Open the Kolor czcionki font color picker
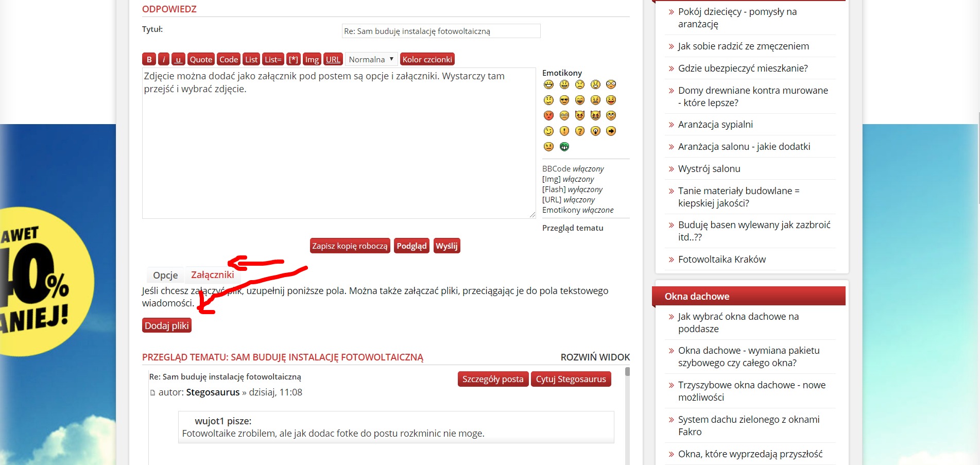Screen dimensions: 980x465 pyautogui.click(x=427, y=59)
